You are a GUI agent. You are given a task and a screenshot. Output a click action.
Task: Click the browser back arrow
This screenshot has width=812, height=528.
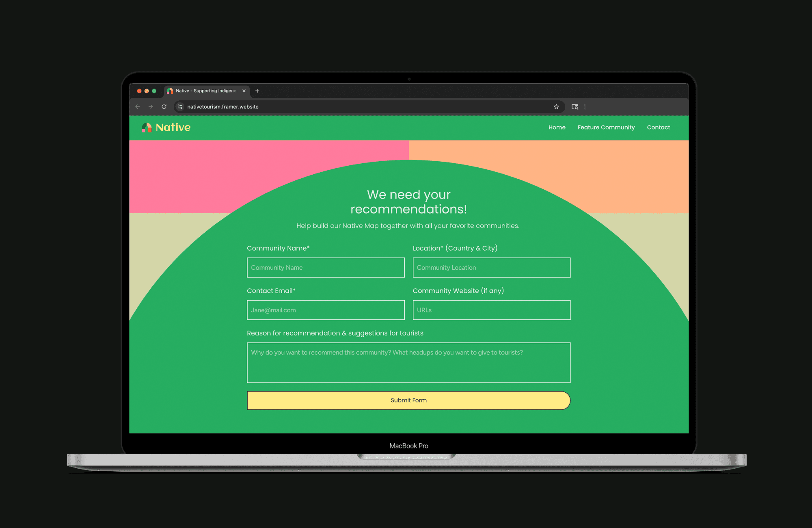138,107
